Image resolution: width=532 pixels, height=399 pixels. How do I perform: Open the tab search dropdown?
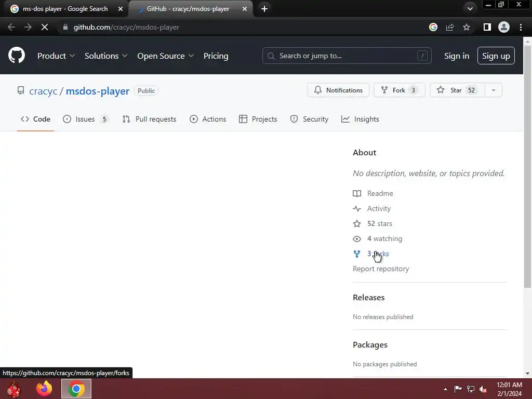coord(470,9)
